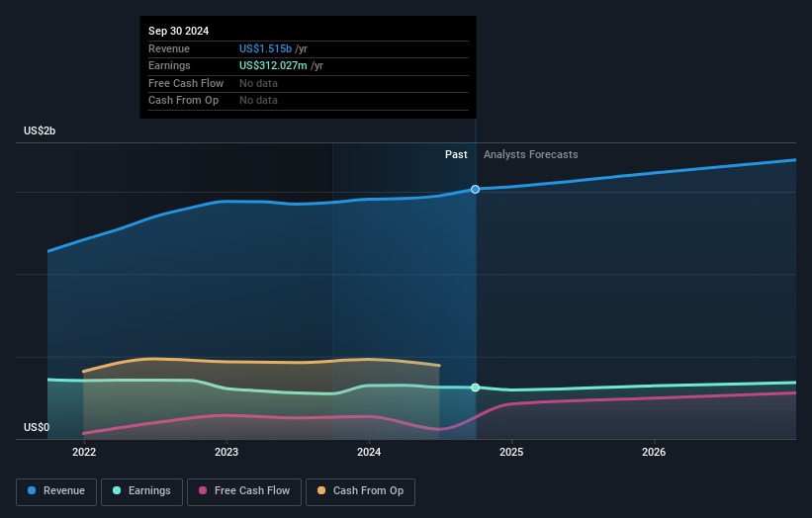Click the US$1.515b revenue value in tooltip
The width and height of the screenshot is (812, 518).
click(266, 48)
